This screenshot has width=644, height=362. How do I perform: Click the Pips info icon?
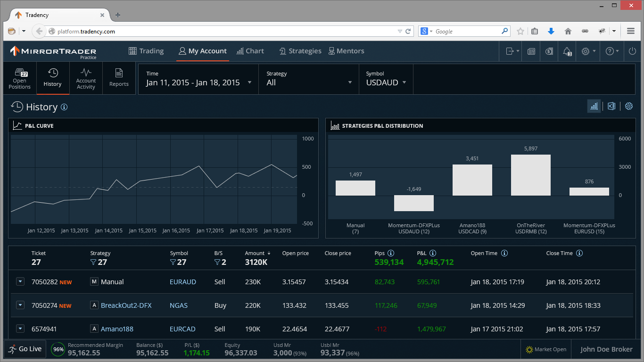pos(391,253)
